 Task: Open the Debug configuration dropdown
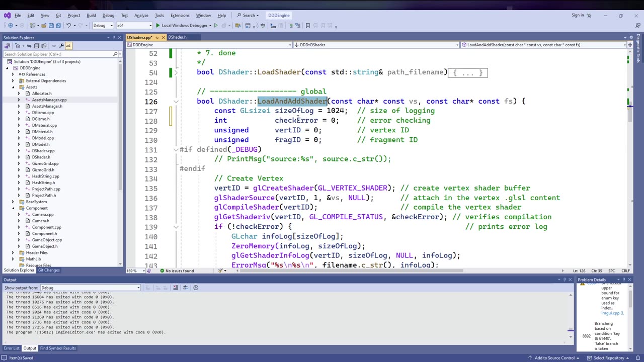(x=103, y=25)
